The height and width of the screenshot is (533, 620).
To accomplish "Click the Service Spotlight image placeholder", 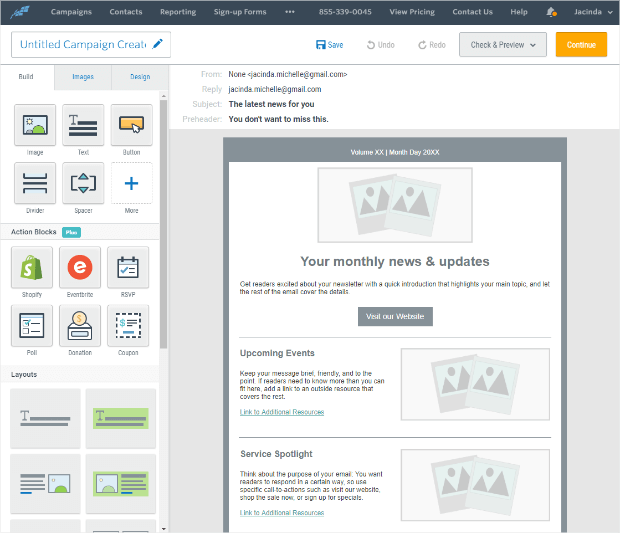I will tap(475, 485).
